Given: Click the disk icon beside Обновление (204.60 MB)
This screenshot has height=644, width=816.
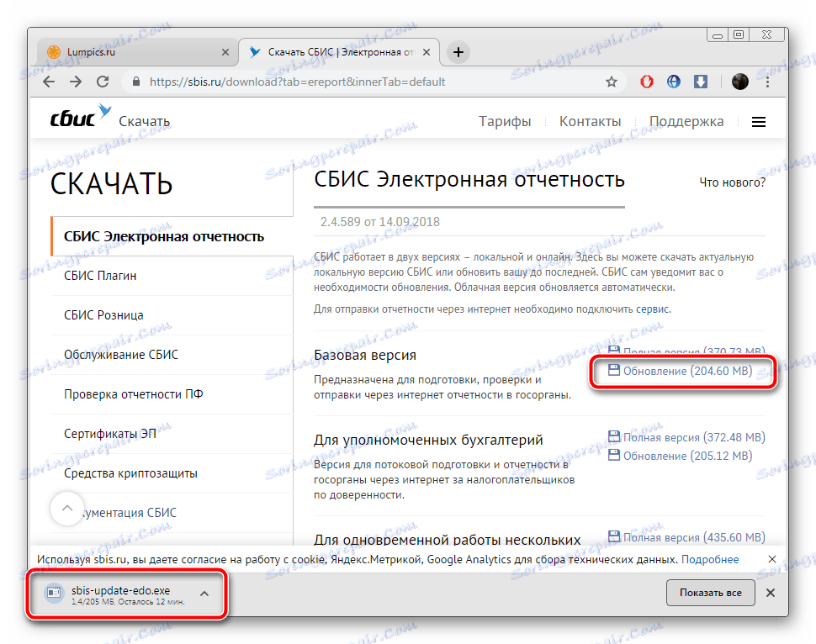Looking at the screenshot, I should tap(614, 370).
